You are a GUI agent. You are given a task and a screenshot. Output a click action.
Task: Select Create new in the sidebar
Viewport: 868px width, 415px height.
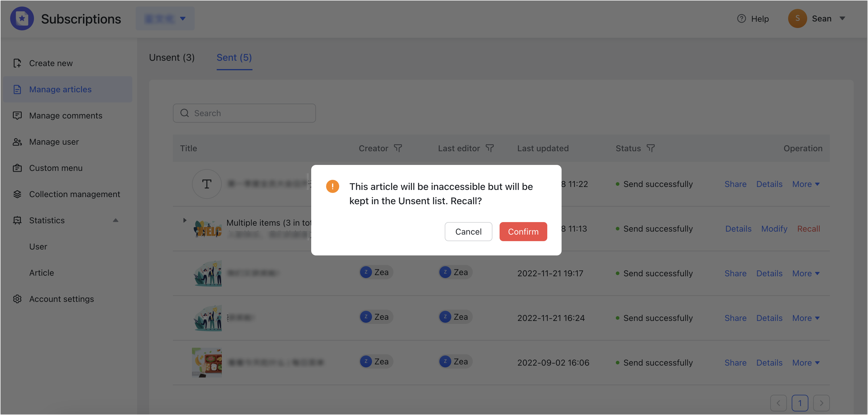51,63
